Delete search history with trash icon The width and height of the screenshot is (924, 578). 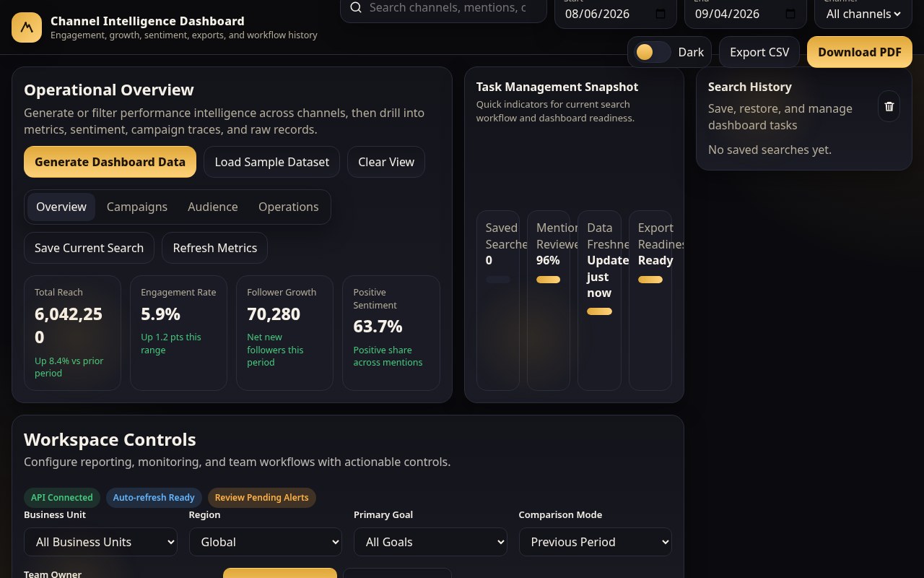(889, 106)
